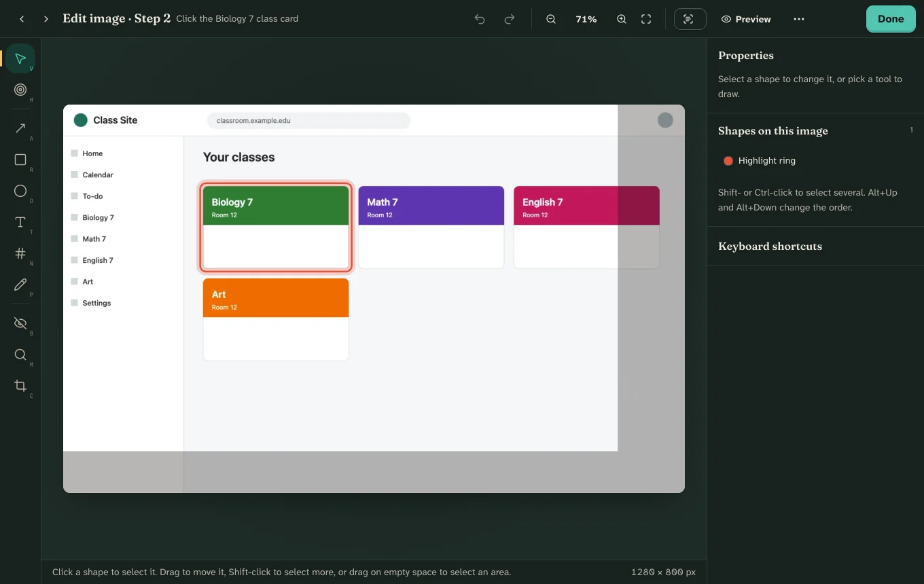
Task: Click the Done button
Action: tap(891, 19)
